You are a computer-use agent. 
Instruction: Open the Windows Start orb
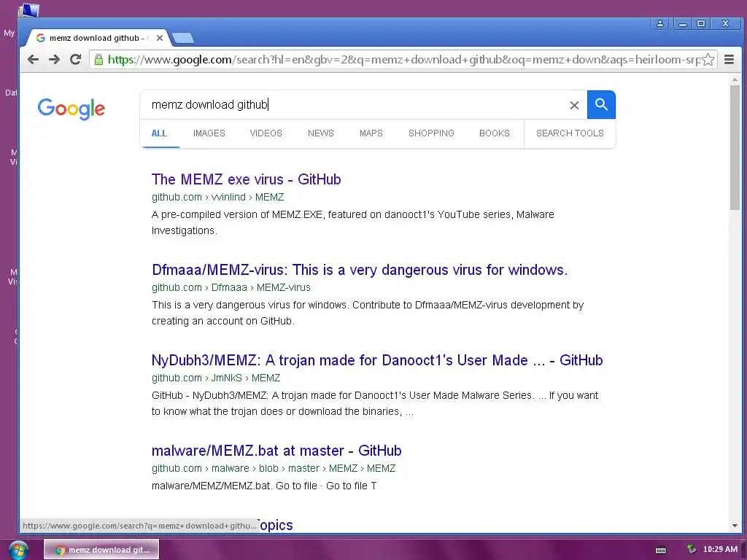tap(18, 550)
